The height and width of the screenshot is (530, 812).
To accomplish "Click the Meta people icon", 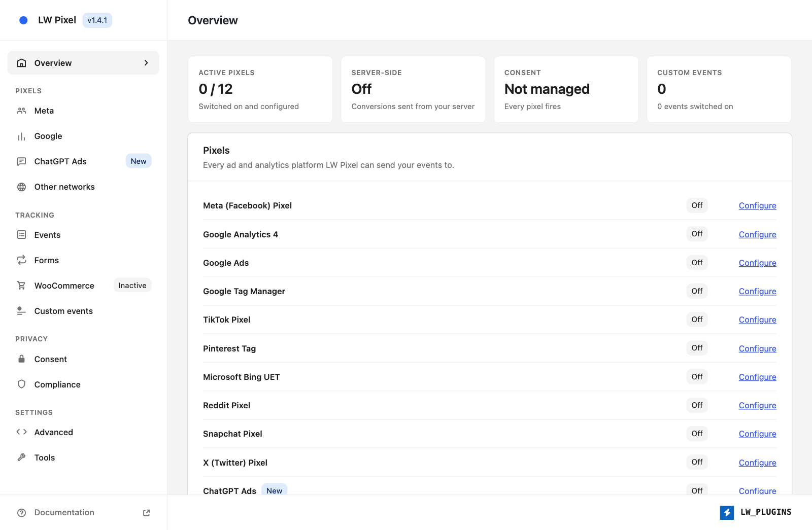I will click(x=21, y=111).
